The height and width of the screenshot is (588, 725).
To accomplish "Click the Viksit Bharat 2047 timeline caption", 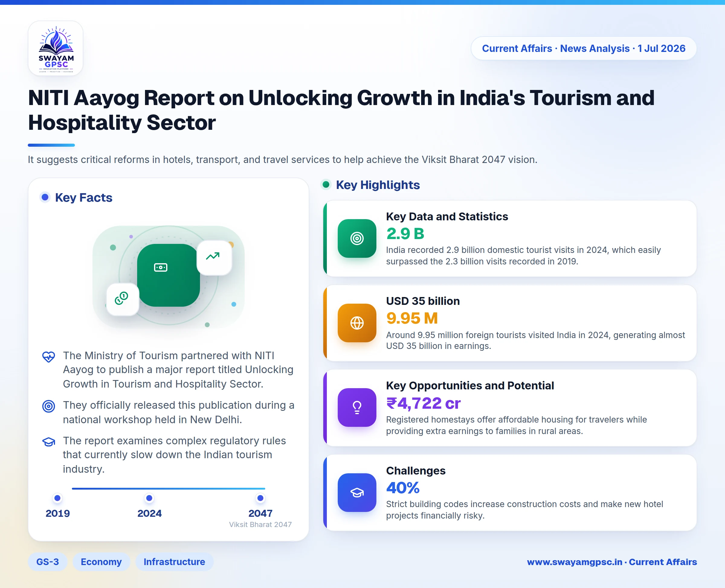I will [260, 525].
